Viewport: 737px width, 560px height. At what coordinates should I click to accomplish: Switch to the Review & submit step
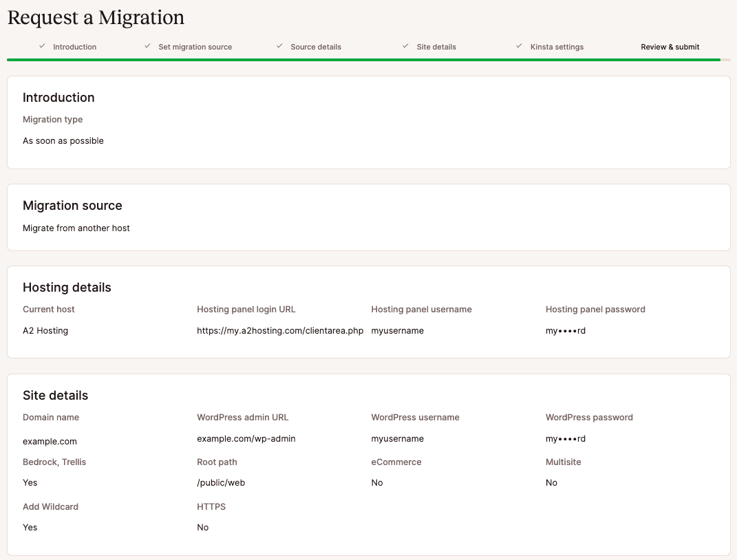pyautogui.click(x=670, y=46)
